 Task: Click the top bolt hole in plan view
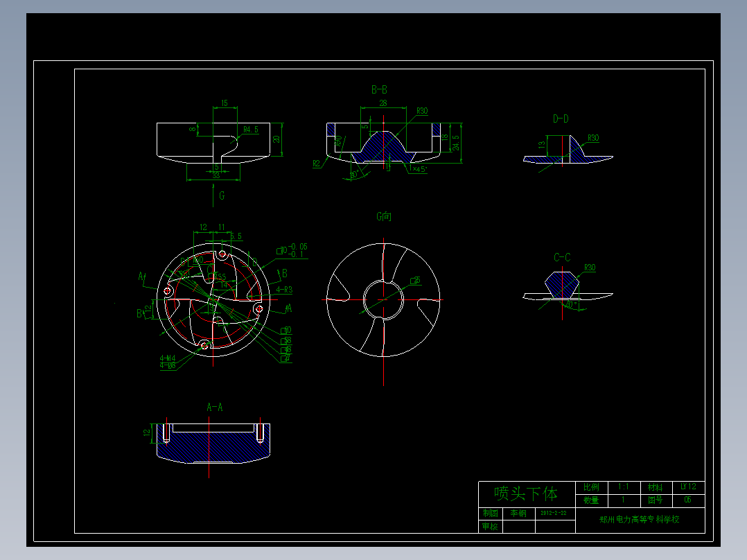click(222, 254)
